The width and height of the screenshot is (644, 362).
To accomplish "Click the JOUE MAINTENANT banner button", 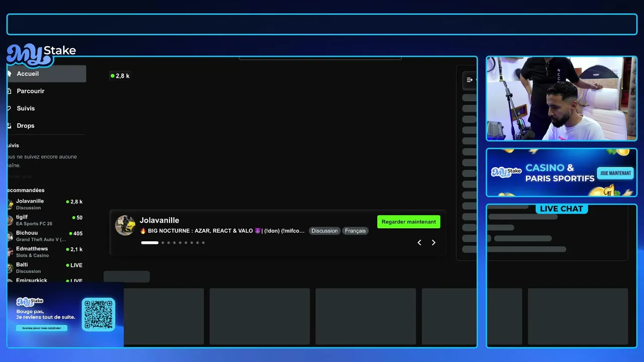I will (615, 173).
